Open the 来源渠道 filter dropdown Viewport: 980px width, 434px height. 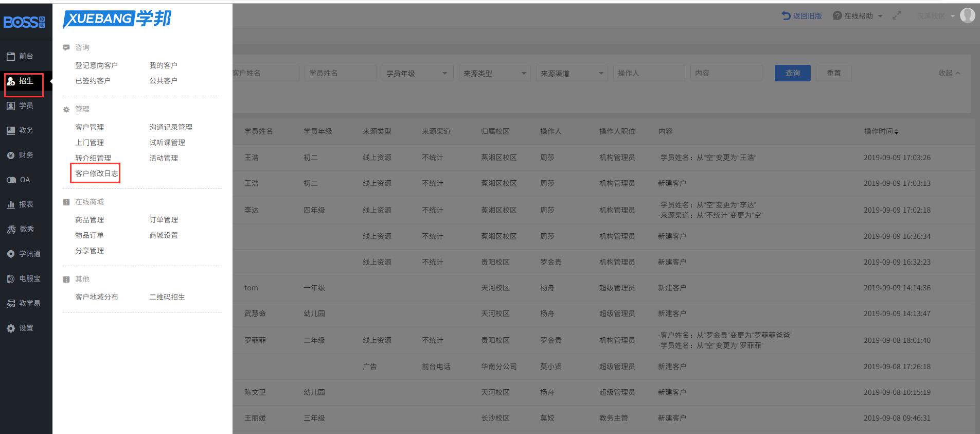(x=572, y=73)
